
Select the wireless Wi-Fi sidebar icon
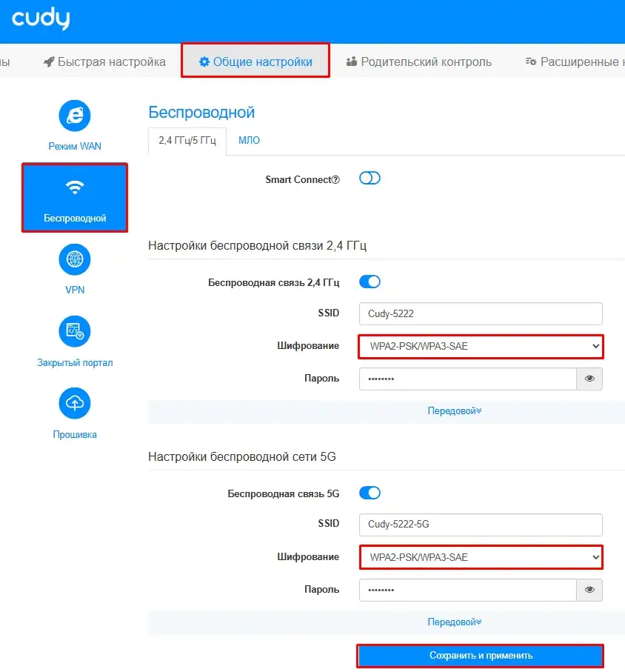[x=75, y=187]
